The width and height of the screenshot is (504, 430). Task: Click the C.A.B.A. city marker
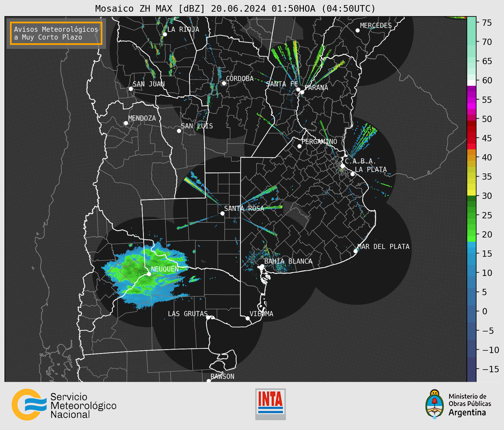[343, 166]
